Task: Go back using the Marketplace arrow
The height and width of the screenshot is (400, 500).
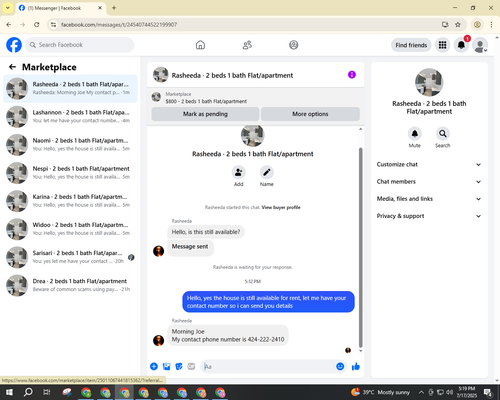Action: 12,67
